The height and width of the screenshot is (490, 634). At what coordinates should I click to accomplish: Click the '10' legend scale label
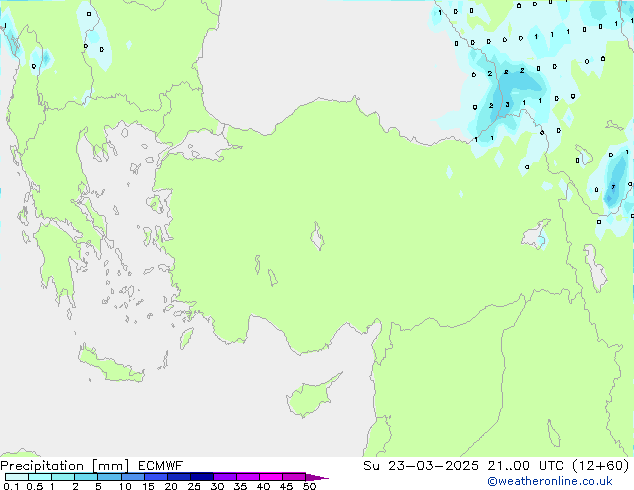(125, 486)
